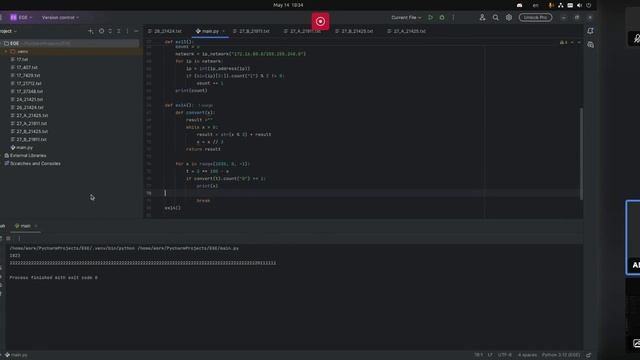The width and height of the screenshot is (640, 360).
Task: Open the EGE project name dropdown
Action: tap(21, 18)
